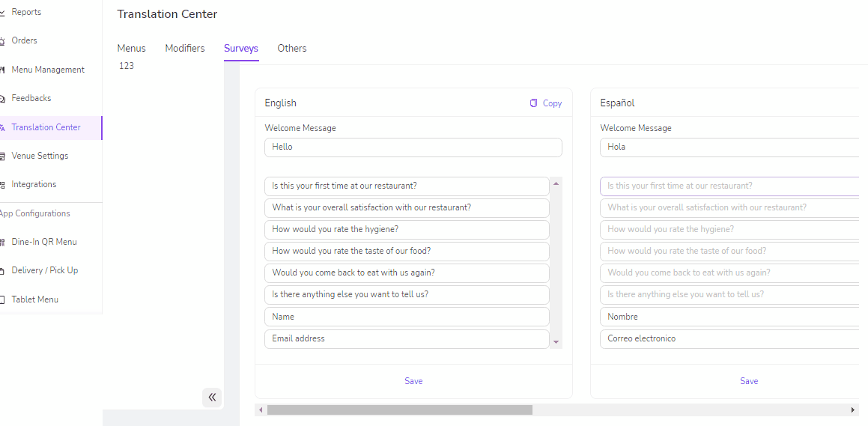Image resolution: width=868 pixels, height=426 pixels.
Task: Go to the Orders page
Action: [25, 41]
